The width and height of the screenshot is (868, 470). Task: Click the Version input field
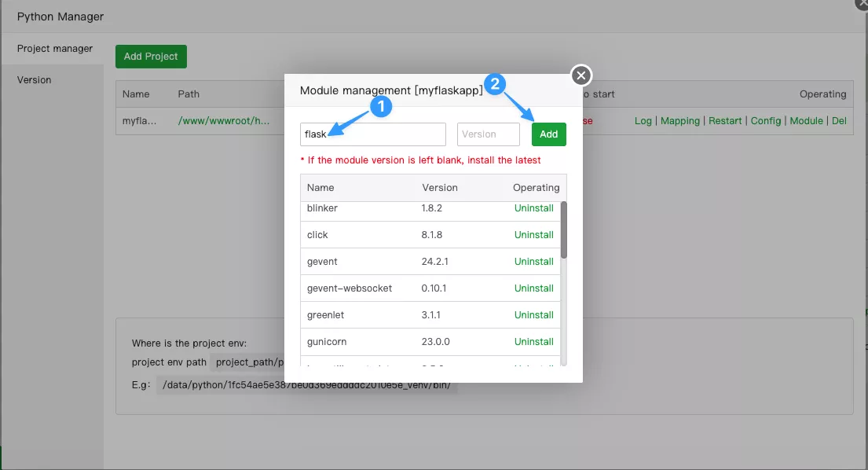(488, 134)
